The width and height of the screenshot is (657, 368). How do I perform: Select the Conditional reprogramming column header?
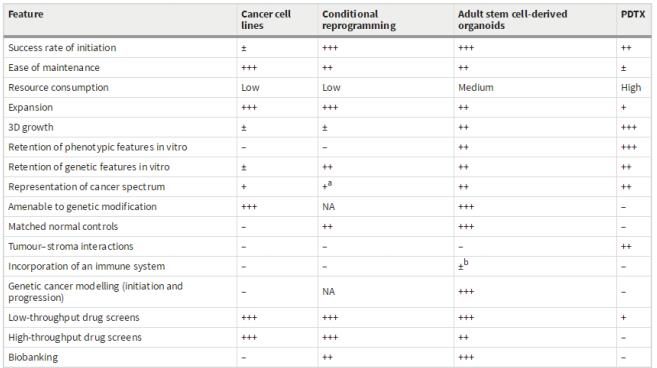(x=359, y=20)
